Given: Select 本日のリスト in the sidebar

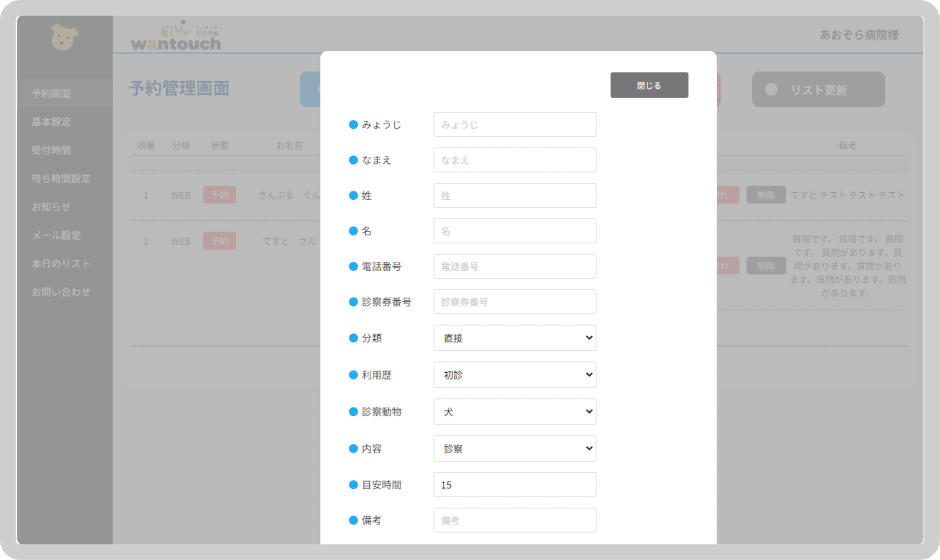Looking at the screenshot, I should click(x=61, y=264).
